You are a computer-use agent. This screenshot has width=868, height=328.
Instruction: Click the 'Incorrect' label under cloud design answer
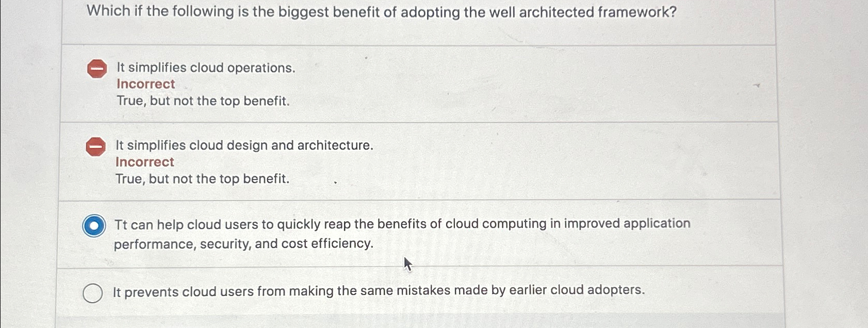[x=145, y=162]
